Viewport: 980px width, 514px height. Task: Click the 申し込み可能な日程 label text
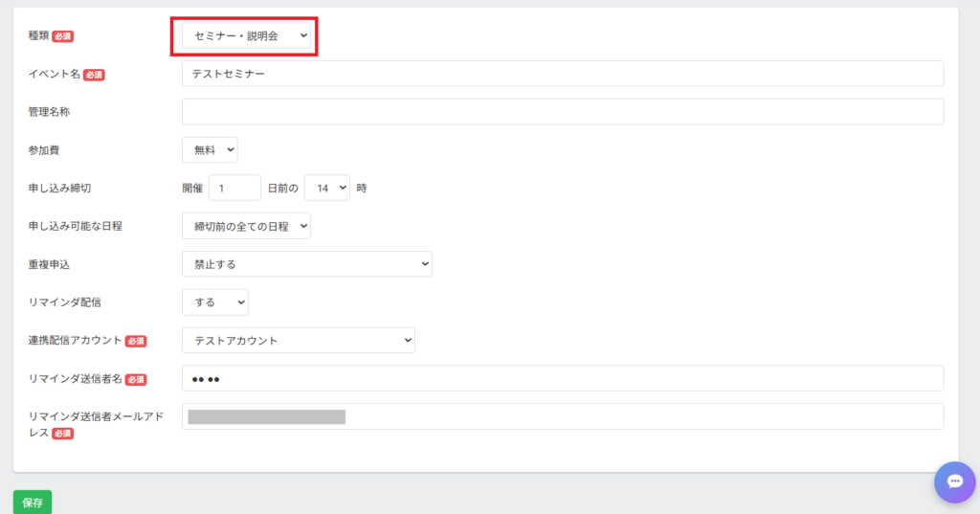click(76, 226)
